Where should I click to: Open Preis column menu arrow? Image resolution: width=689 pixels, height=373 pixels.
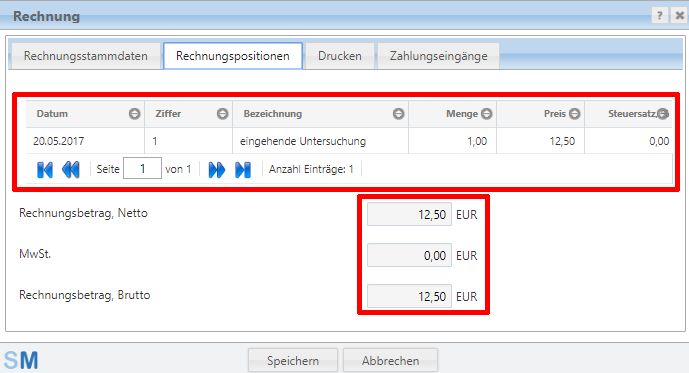point(574,114)
